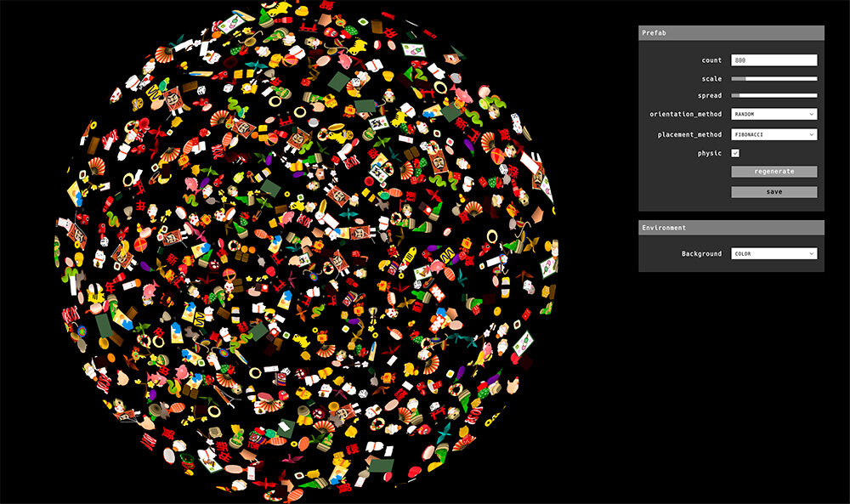Adjust the scale slider
Viewport: 850px width, 504px height.
point(773,79)
